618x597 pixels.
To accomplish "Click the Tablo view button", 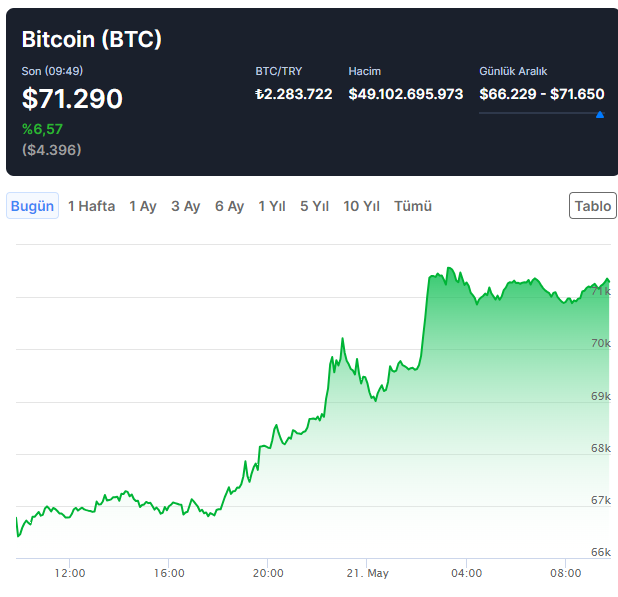I will [592, 206].
